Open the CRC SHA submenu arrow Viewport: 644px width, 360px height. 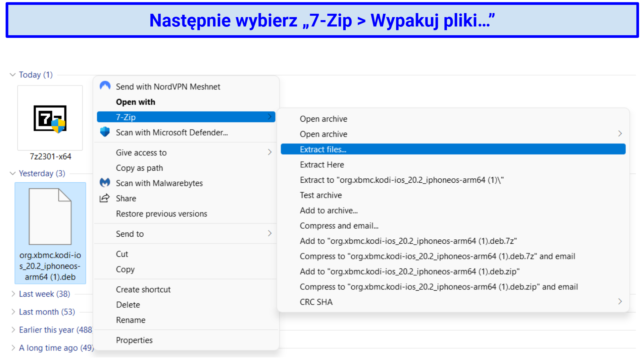[x=620, y=301]
